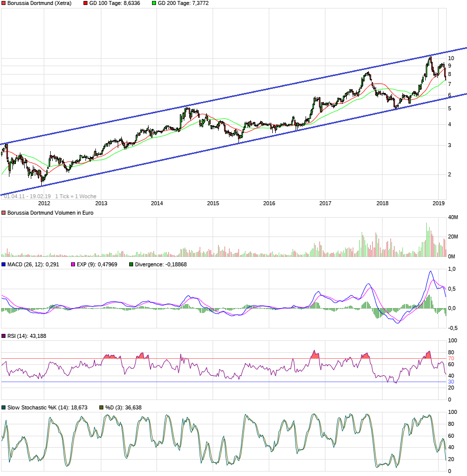Click the olive %D (3) legend swatch

(102, 407)
